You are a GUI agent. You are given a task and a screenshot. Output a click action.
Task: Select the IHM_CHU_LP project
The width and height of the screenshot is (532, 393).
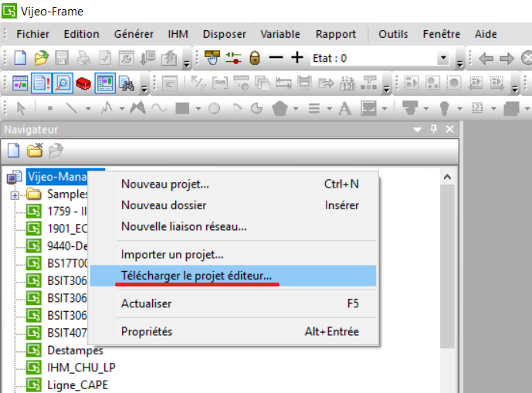[x=81, y=368]
